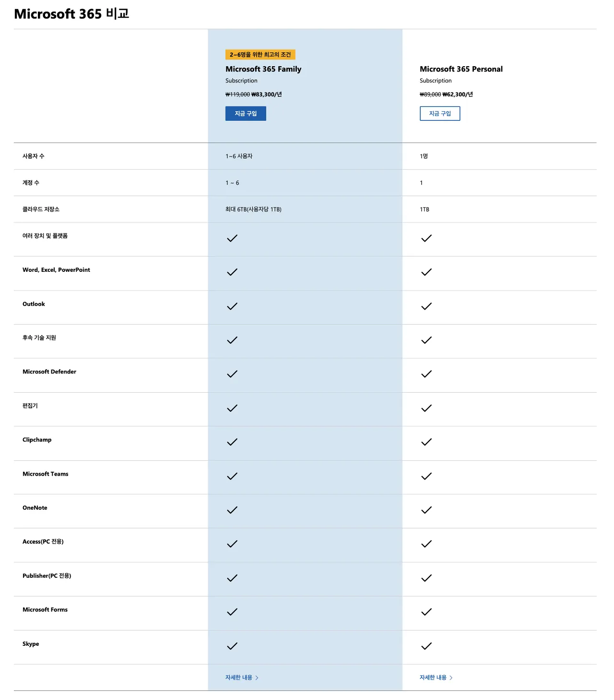Click the 1 ~ 6 accounts cell
Image resolution: width=614 pixels, height=700 pixels.
[x=232, y=183]
